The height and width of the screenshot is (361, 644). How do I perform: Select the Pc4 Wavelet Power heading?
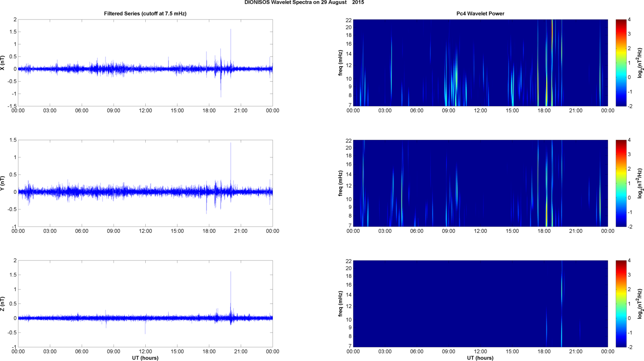(480, 14)
